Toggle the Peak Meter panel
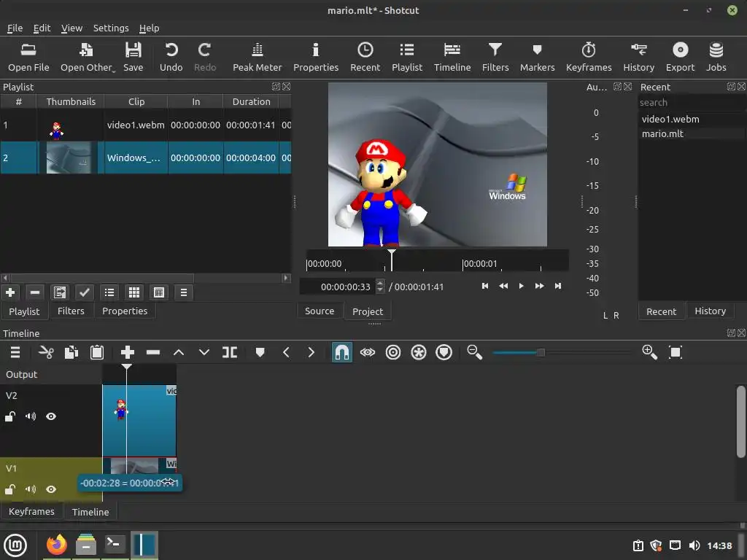Image resolution: width=747 pixels, height=560 pixels. [258, 57]
